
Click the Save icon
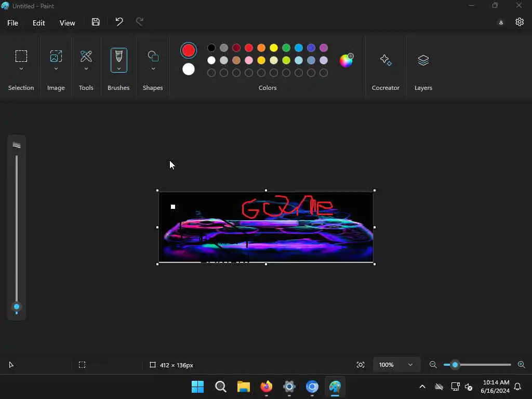click(x=96, y=22)
